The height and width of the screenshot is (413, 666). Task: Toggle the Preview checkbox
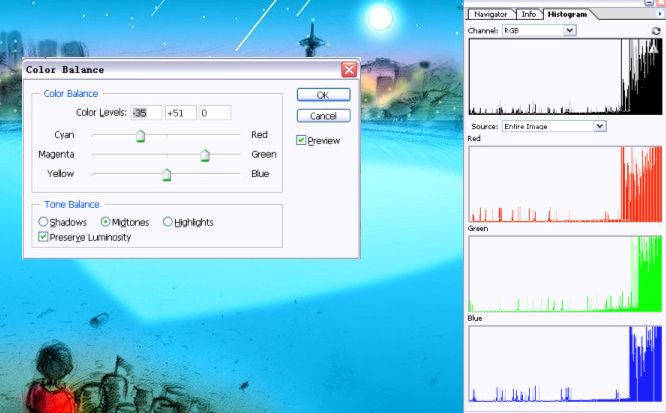point(301,141)
